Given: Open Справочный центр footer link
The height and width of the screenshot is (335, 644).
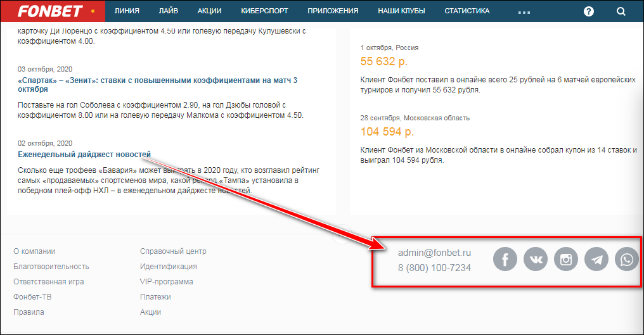Looking at the screenshot, I should 173,251.
